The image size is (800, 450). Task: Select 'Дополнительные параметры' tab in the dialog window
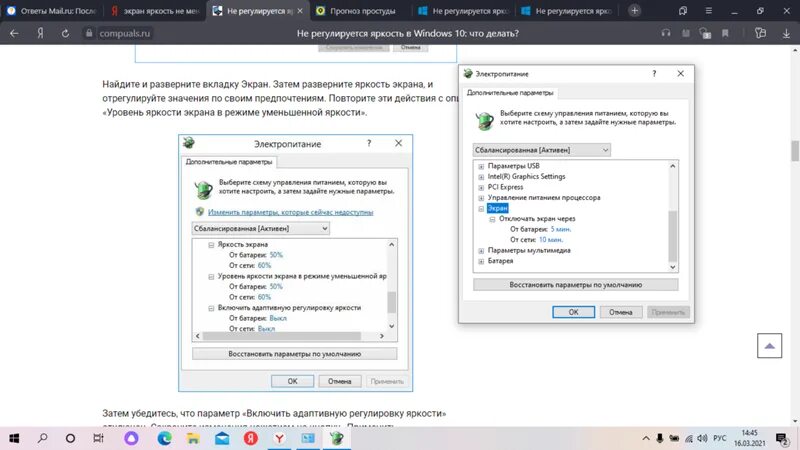click(510, 93)
